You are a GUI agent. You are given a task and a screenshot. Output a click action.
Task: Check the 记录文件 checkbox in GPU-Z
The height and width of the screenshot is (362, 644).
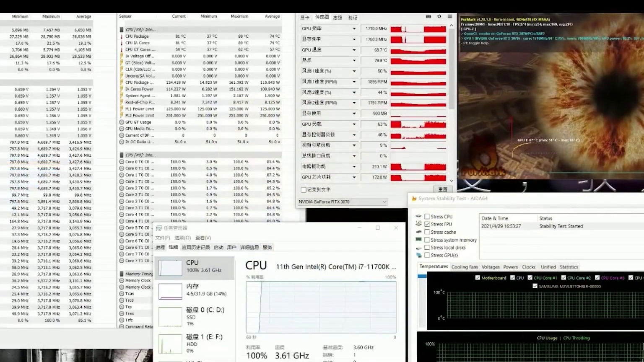(x=303, y=189)
